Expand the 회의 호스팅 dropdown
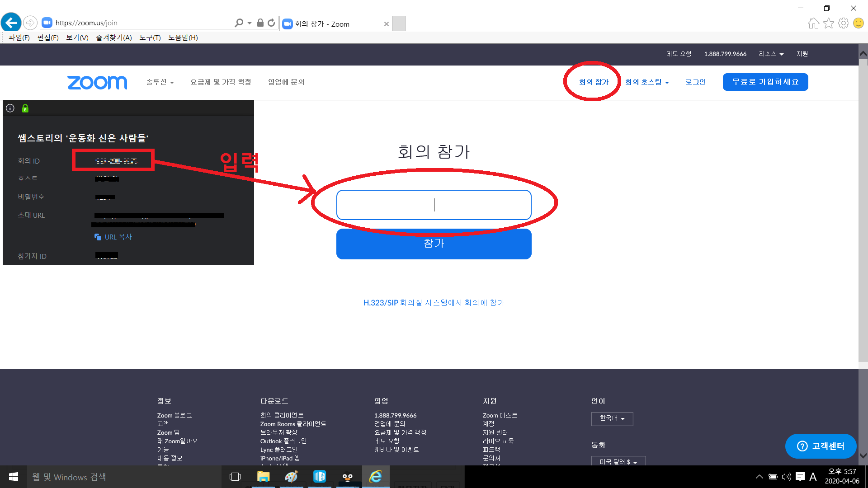The height and width of the screenshot is (488, 868). click(646, 82)
